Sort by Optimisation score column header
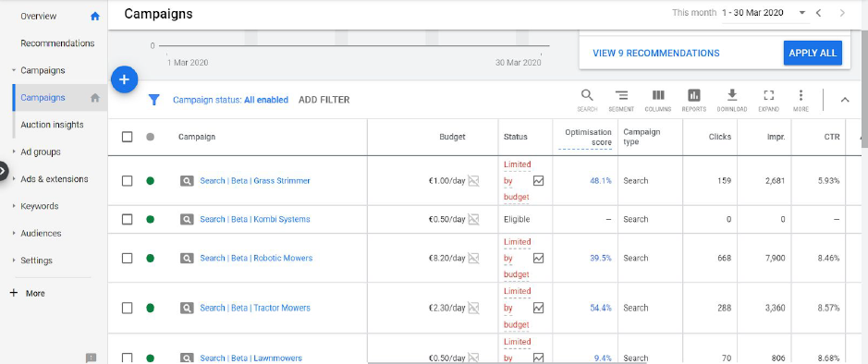This screenshot has width=868, height=364. pyautogui.click(x=588, y=137)
